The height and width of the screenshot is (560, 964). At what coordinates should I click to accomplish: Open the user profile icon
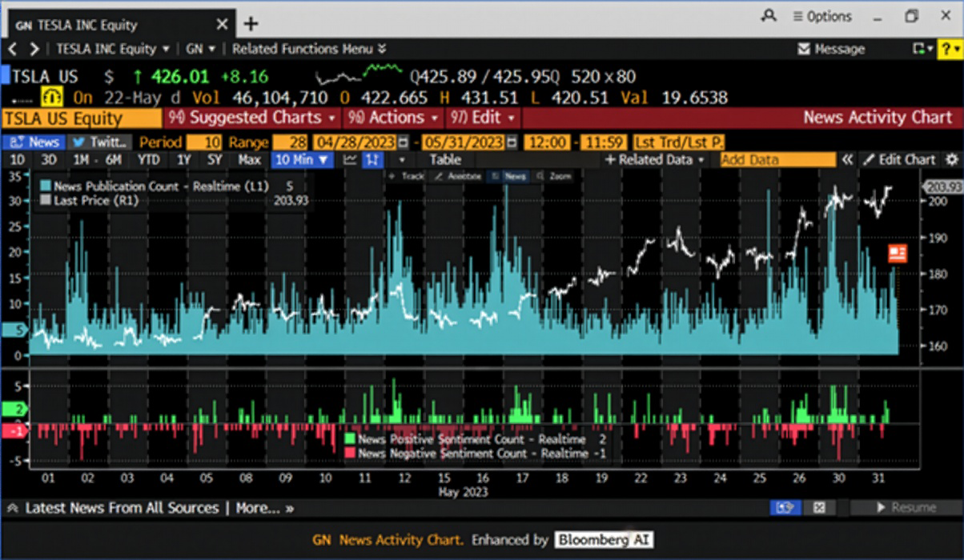[769, 16]
